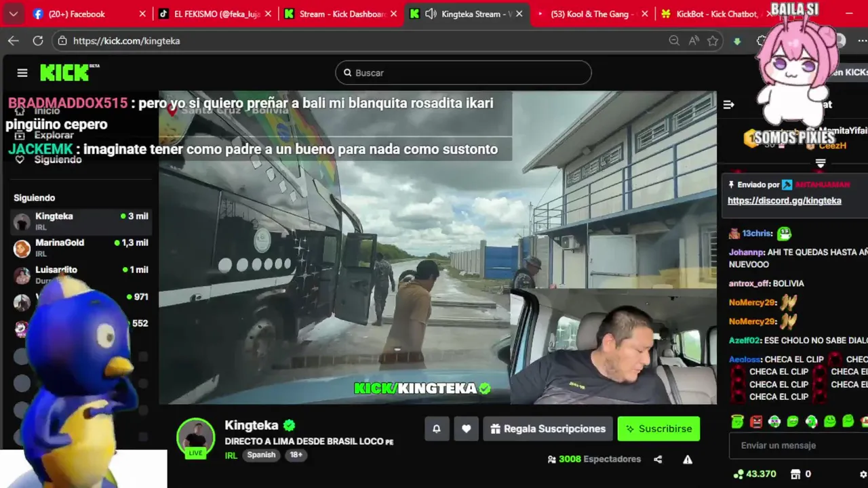Click the share stream icon
This screenshot has width=868, height=488.
[658, 460]
